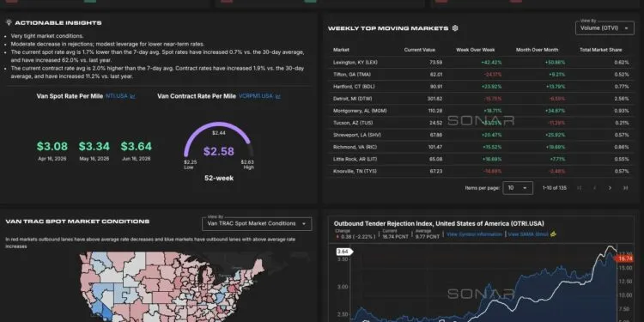Go to previous page of markets table
Image resolution: width=644 pixels, height=322 pixels.
tap(594, 188)
